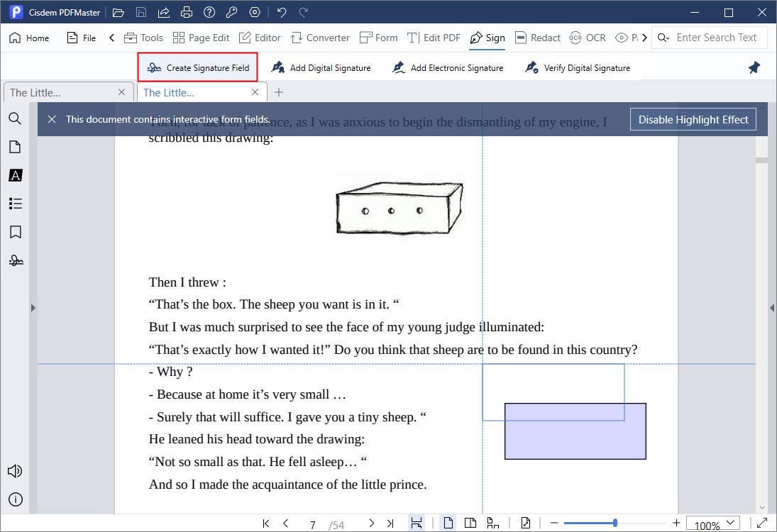Click the Open file folder icon
This screenshot has width=777, height=532.
119,12
